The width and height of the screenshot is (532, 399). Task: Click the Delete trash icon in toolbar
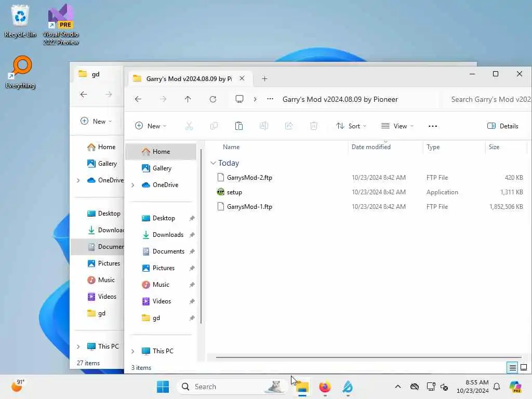314,126
